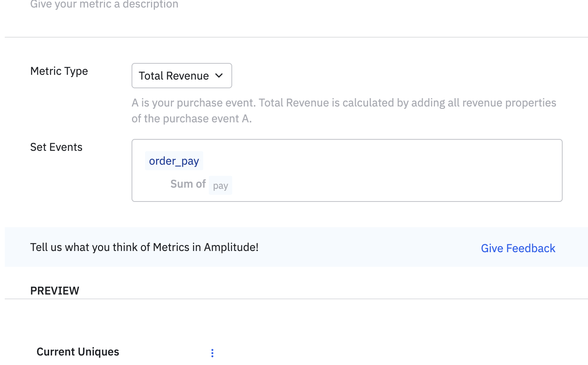Open the Metric Type dropdown

click(181, 76)
